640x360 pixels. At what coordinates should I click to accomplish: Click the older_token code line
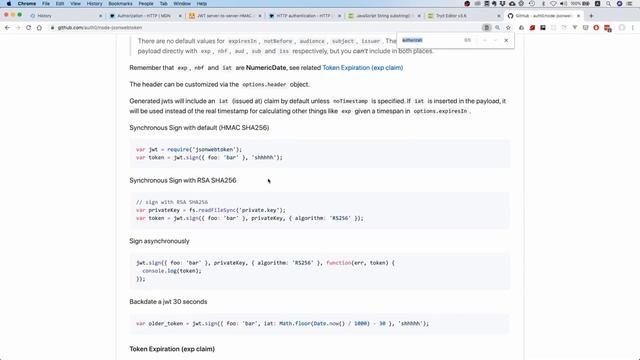[x=282, y=324]
